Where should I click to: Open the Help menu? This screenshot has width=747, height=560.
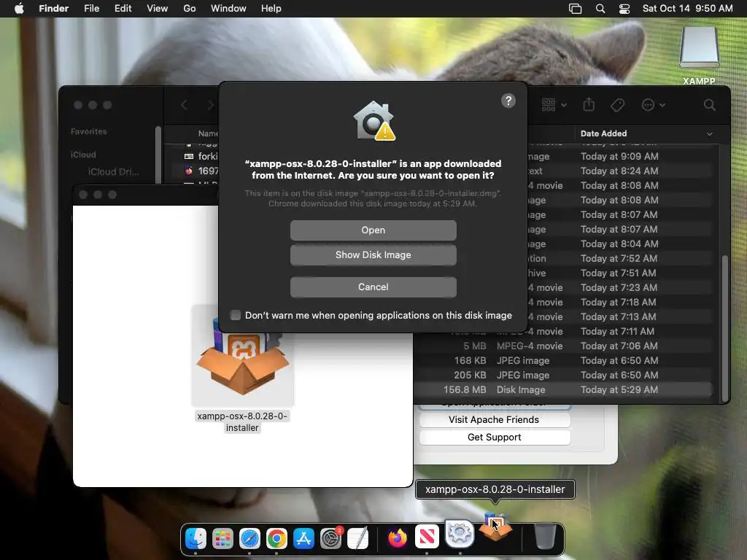(271, 9)
